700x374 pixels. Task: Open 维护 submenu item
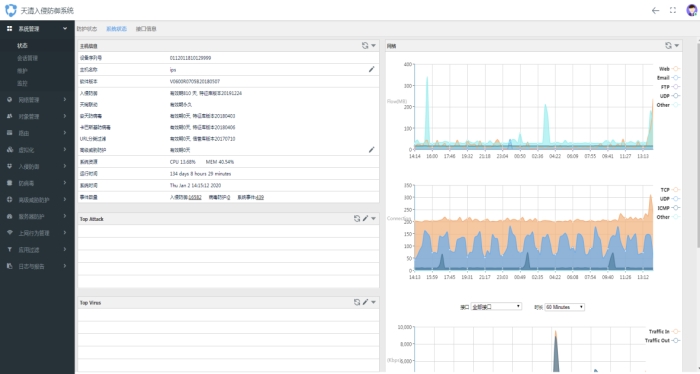[x=22, y=71]
